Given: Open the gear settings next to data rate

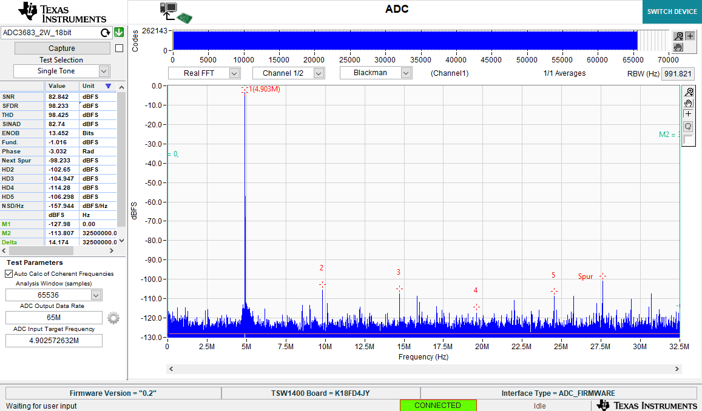Looking at the screenshot, I should click(113, 318).
